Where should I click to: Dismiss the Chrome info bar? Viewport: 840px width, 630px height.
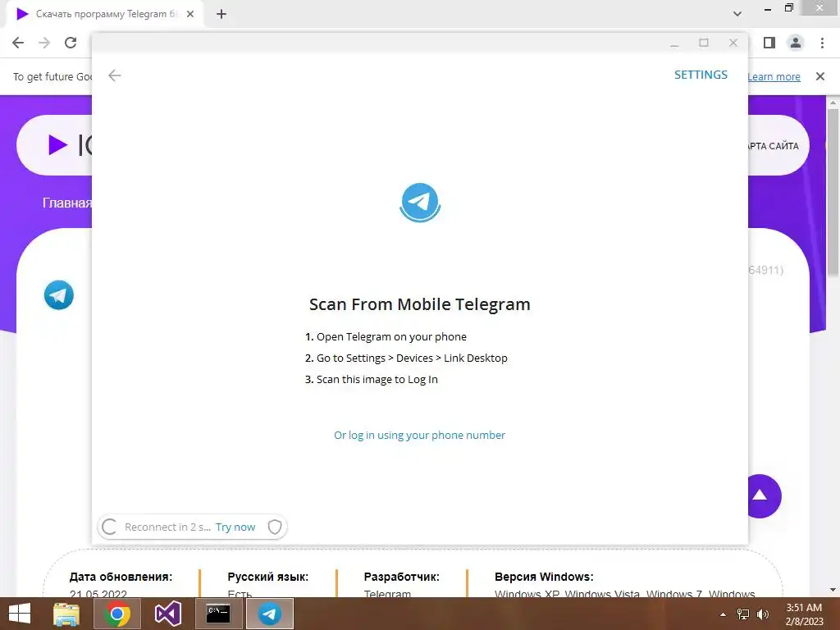[x=820, y=76]
